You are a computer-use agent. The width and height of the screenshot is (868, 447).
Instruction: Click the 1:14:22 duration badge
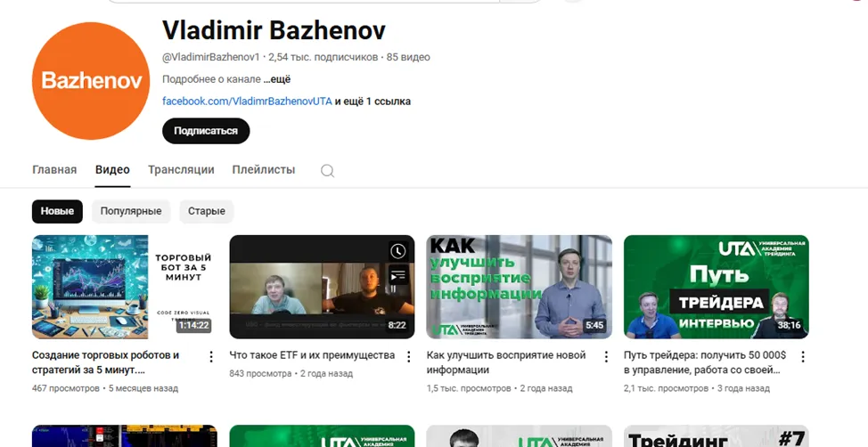(193, 325)
